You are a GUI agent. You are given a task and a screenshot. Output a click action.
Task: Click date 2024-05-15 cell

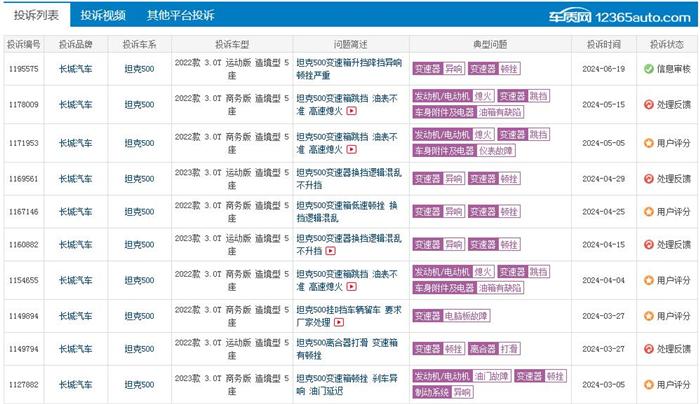[604, 104]
